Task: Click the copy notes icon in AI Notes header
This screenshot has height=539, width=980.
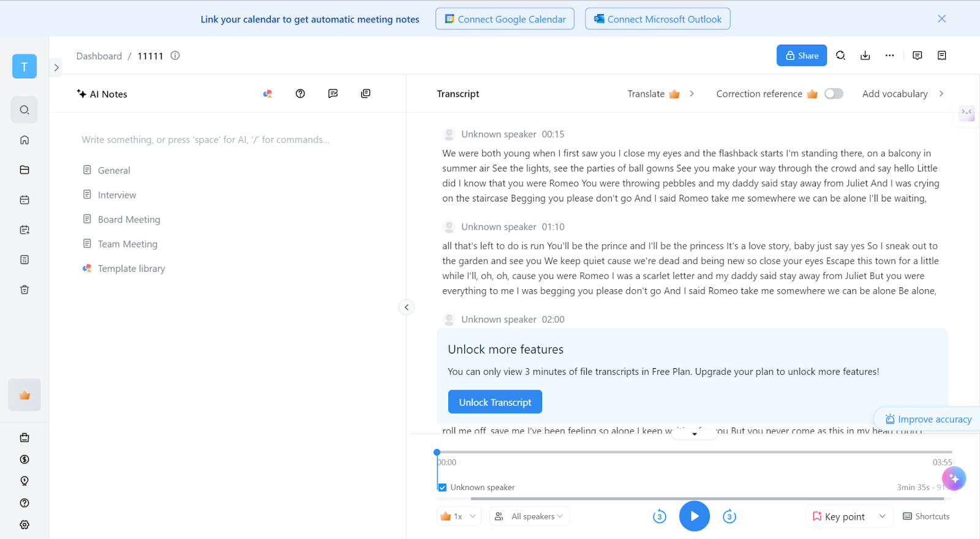Action: click(x=366, y=94)
